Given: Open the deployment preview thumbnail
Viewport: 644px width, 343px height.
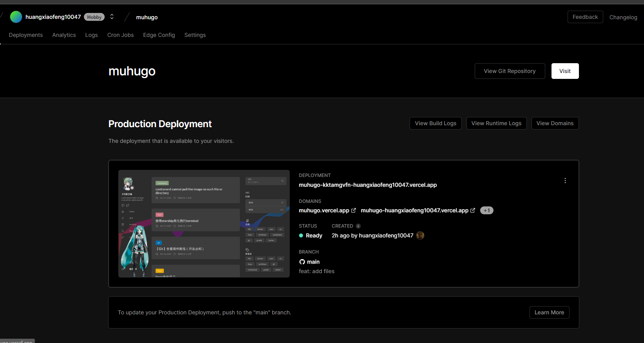Looking at the screenshot, I should (204, 224).
